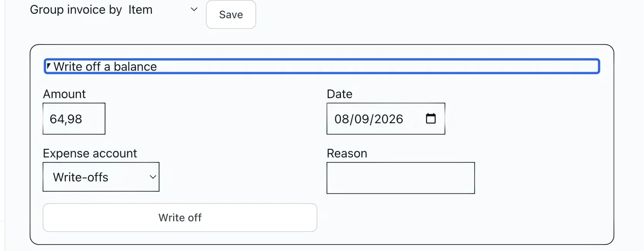The height and width of the screenshot is (251, 644).
Task: Click the Group invoice by label
Action: coord(76,10)
